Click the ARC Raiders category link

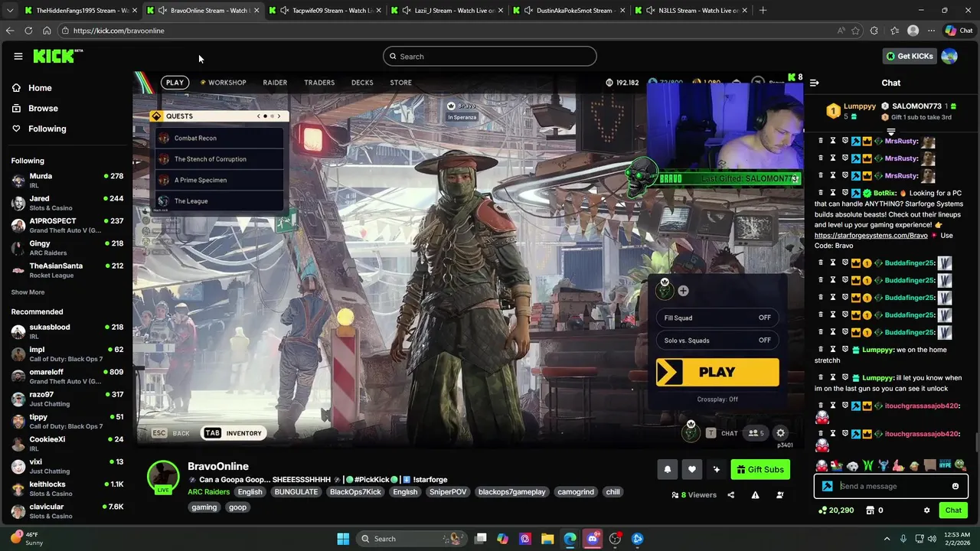click(208, 492)
